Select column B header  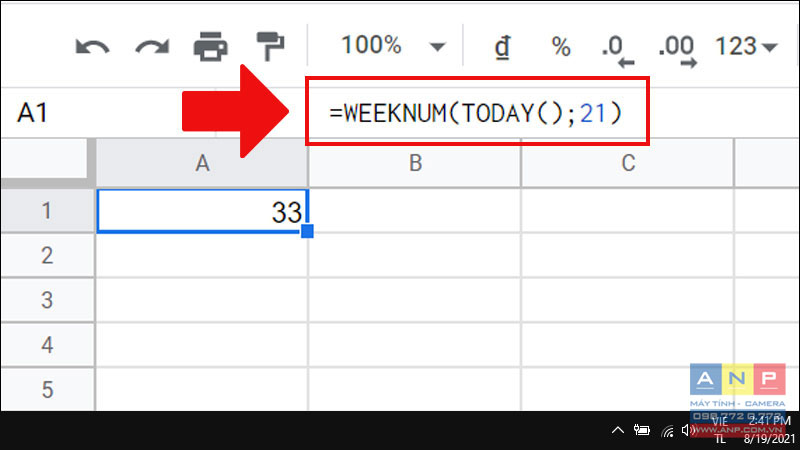414,163
